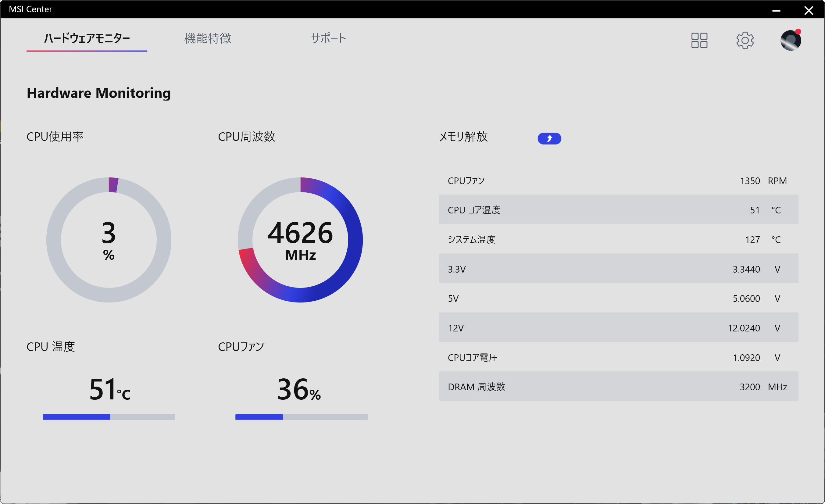Click the CPU 温度 label
Viewport: 825px width, 504px height.
pos(51,347)
